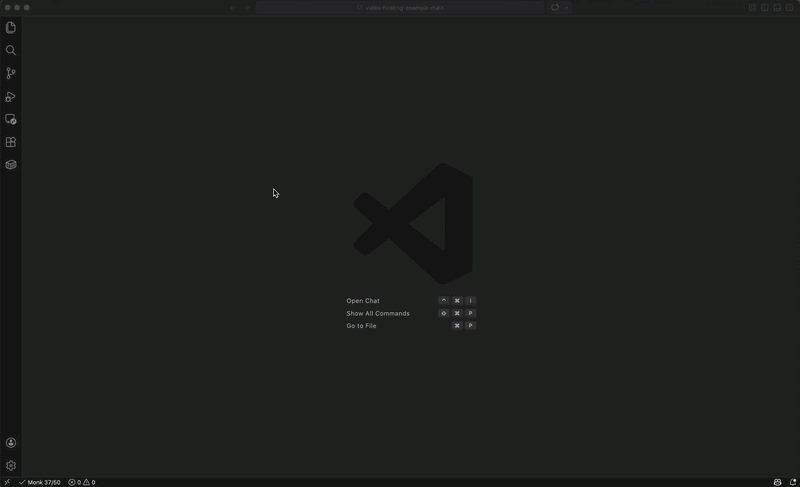The width and height of the screenshot is (800, 487).
Task: Go back with the navigation arrow
Action: pos(233,8)
